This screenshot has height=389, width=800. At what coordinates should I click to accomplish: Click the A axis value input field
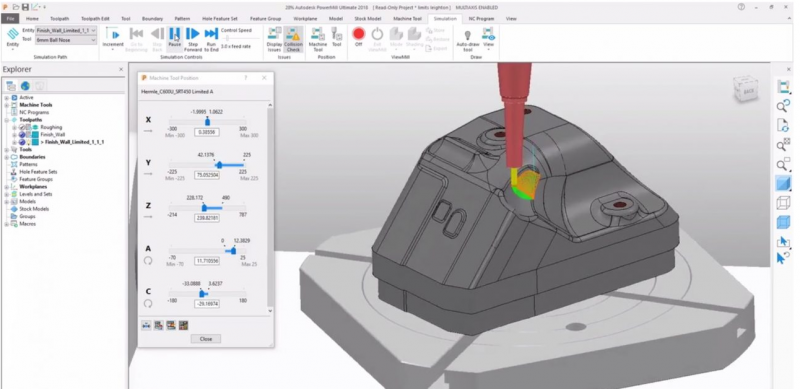(207, 261)
